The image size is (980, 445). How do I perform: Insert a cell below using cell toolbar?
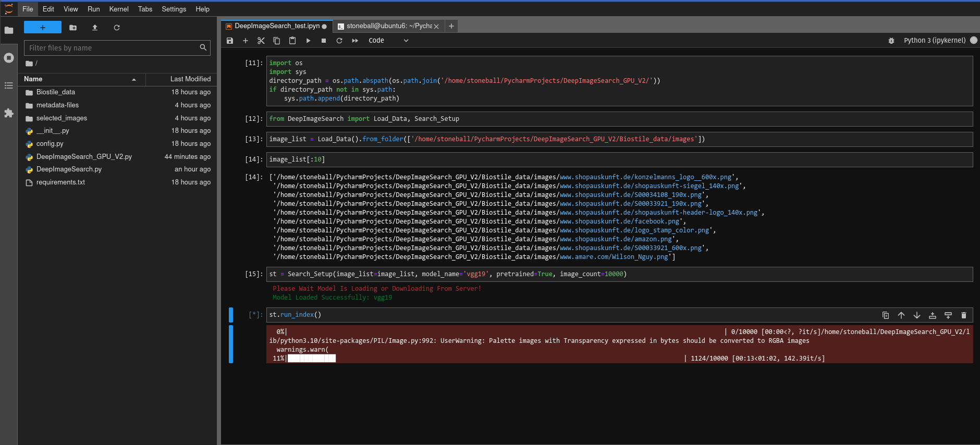point(948,315)
